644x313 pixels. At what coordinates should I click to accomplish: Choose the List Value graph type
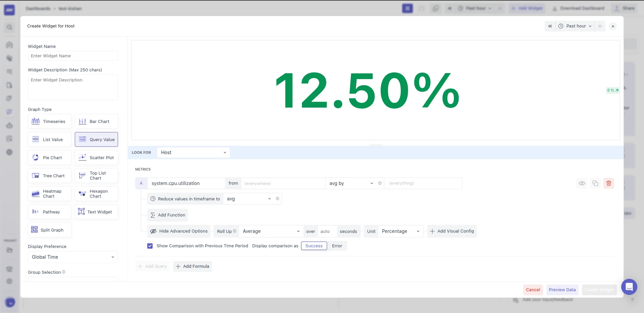[x=50, y=139]
